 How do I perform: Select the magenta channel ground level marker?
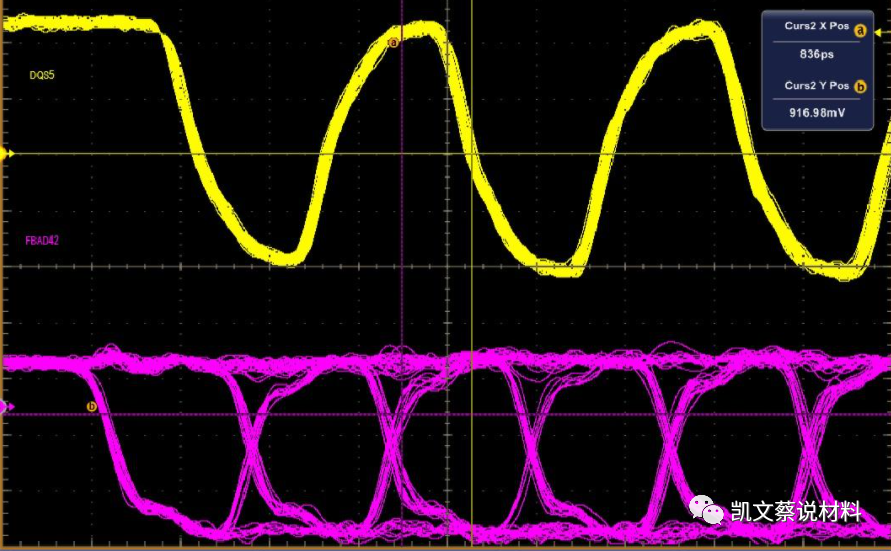click(7, 407)
